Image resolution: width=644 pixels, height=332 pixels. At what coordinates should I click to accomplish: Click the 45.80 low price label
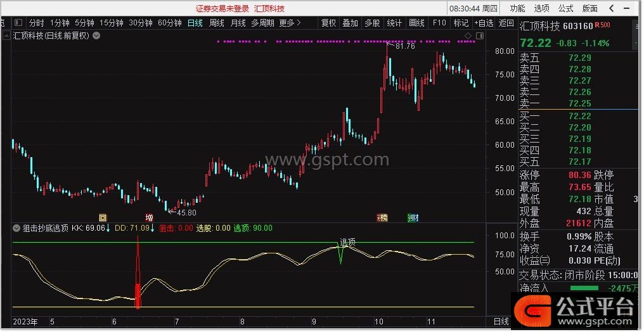click(x=186, y=213)
